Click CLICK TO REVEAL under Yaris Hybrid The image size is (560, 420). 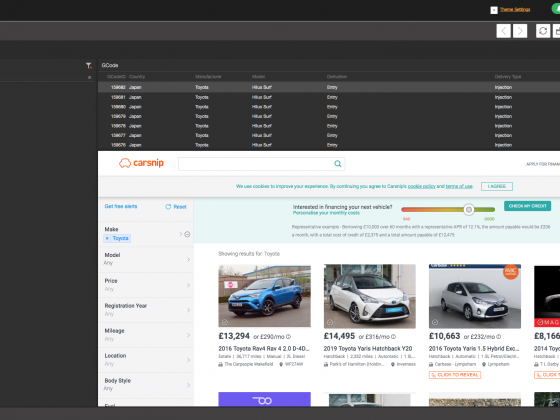point(455,375)
